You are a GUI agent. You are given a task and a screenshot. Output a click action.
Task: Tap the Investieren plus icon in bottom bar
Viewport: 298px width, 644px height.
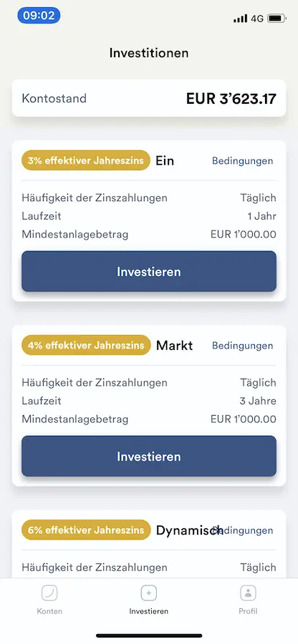click(149, 593)
